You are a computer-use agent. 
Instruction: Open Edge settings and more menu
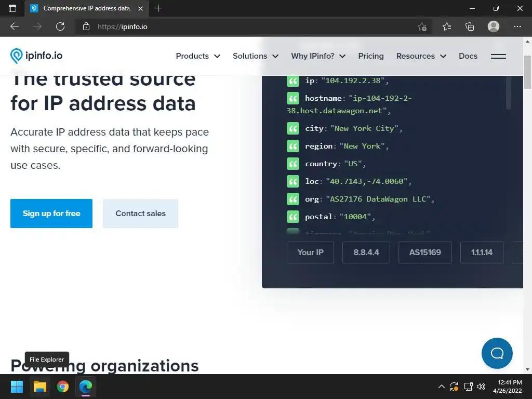coord(517,26)
